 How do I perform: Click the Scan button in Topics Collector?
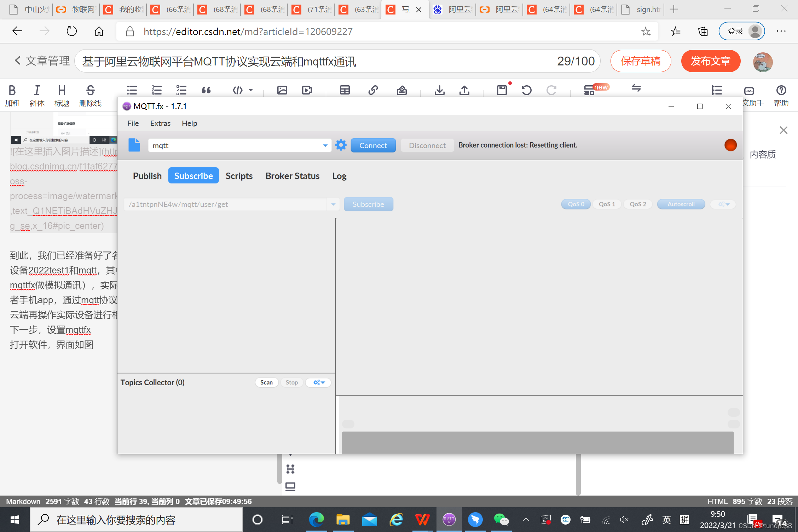[x=266, y=382]
